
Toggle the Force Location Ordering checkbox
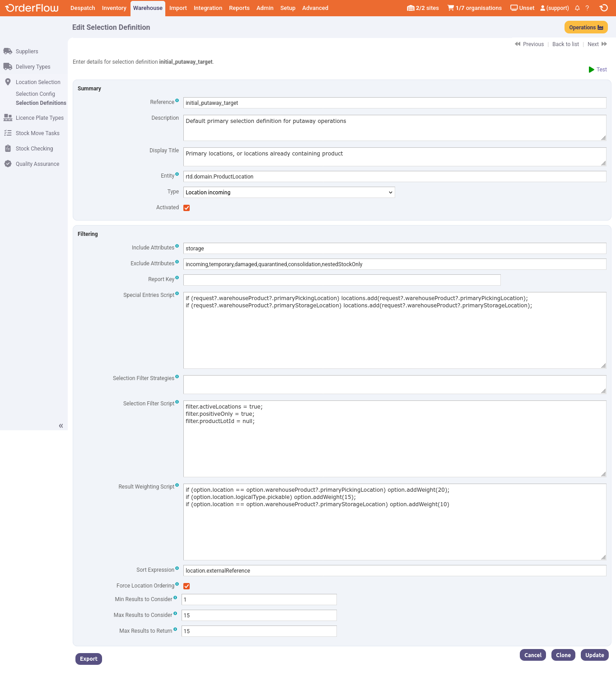(x=187, y=586)
